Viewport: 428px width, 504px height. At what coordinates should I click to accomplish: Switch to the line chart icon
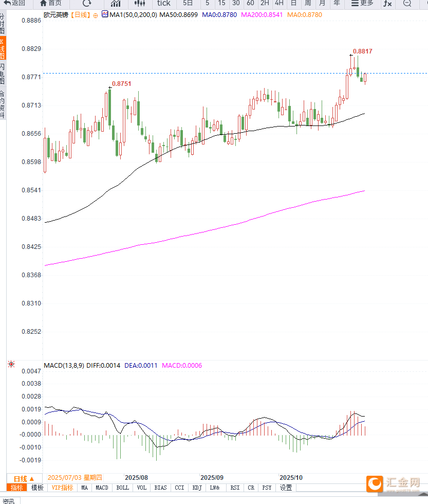pos(116,4)
